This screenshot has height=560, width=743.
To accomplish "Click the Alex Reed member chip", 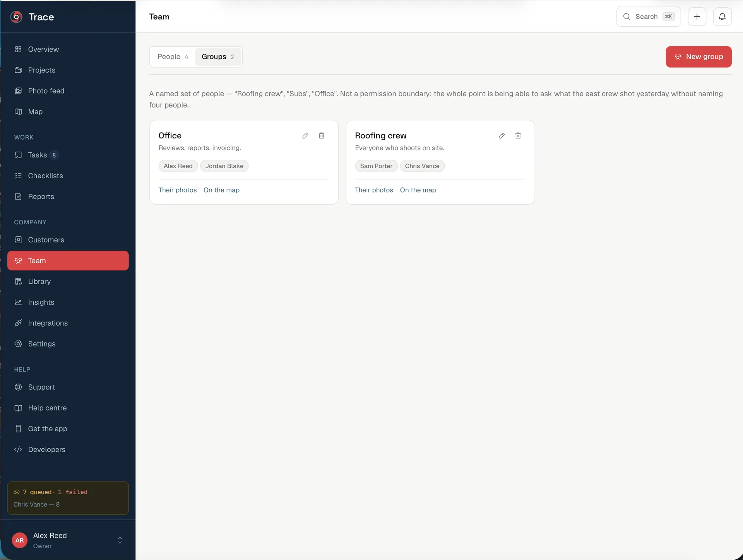I will coord(178,166).
